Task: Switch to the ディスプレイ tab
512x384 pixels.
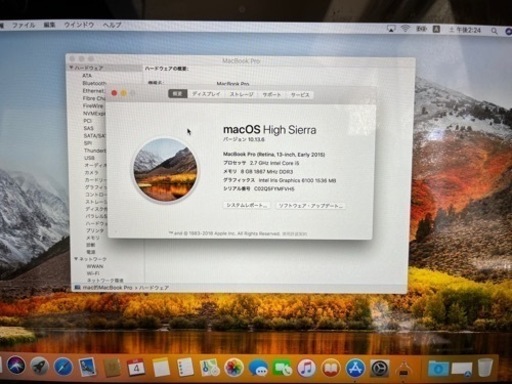Action: coord(206,94)
